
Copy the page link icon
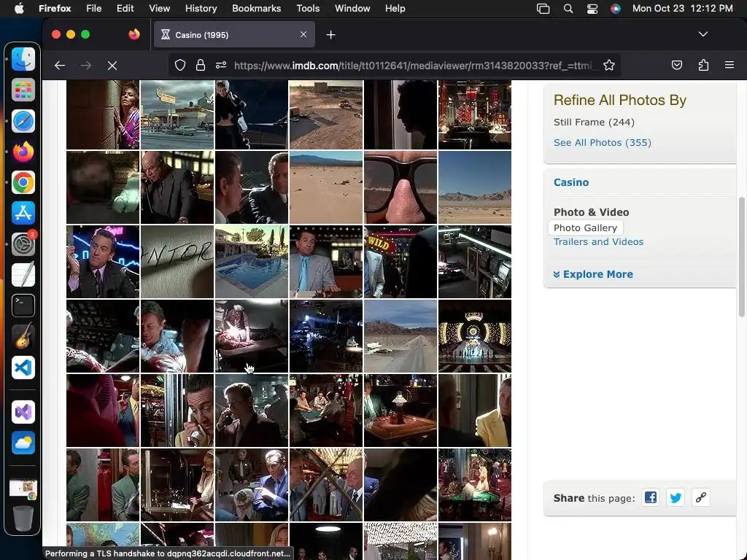(x=700, y=497)
